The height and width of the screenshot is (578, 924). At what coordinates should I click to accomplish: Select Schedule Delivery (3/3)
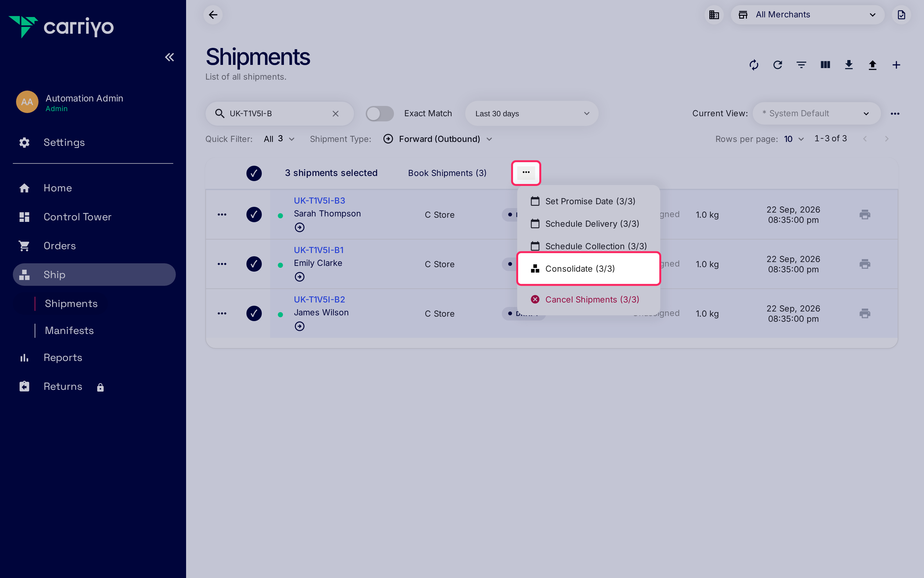coord(588,223)
